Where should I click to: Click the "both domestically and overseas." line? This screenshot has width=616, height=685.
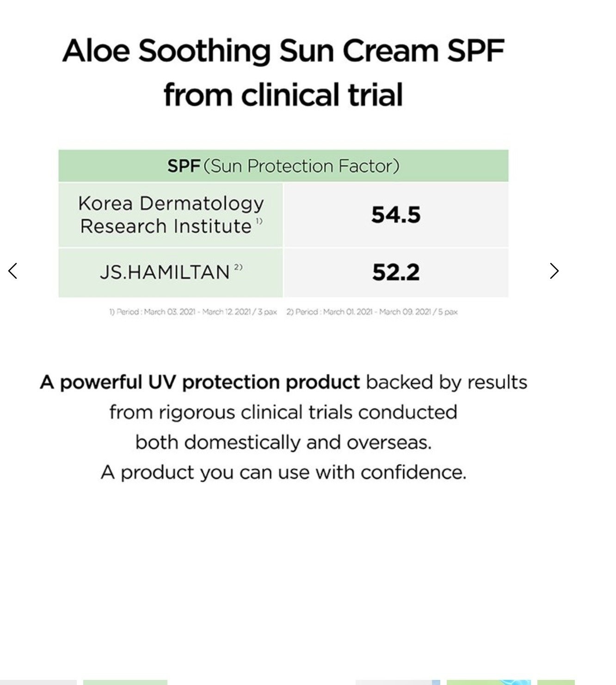[x=283, y=442]
